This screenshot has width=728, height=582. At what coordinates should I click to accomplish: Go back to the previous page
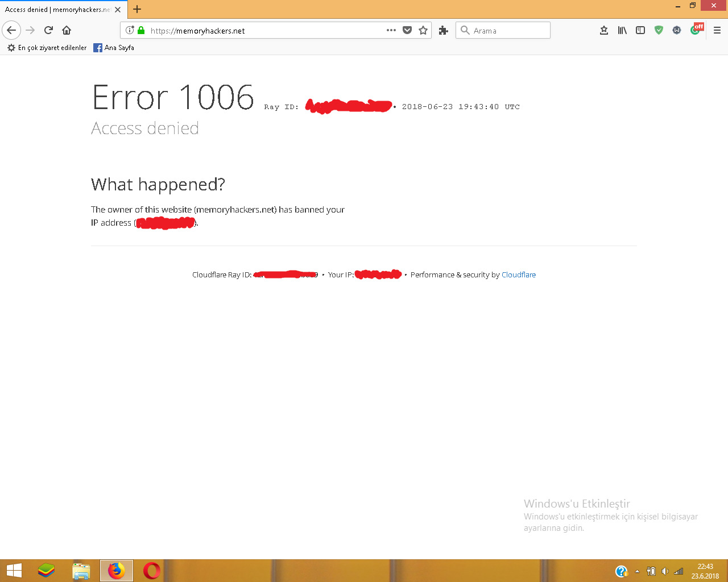(11, 30)
